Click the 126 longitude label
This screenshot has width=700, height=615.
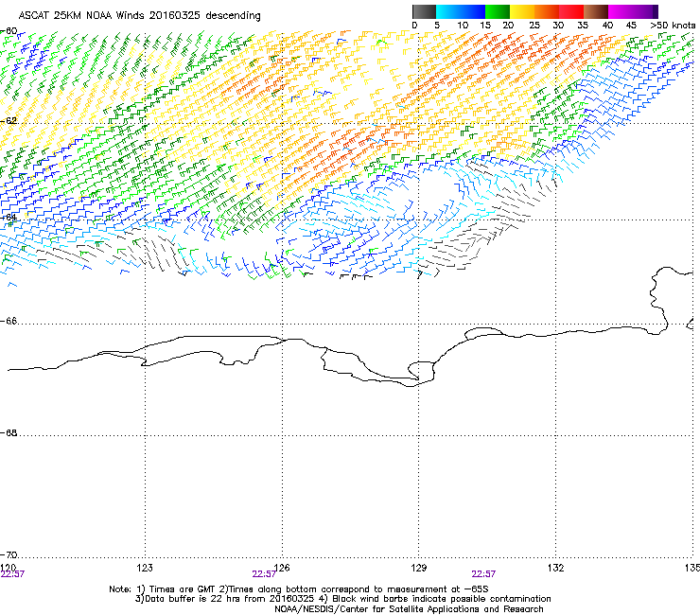click(x=282, y=568)
